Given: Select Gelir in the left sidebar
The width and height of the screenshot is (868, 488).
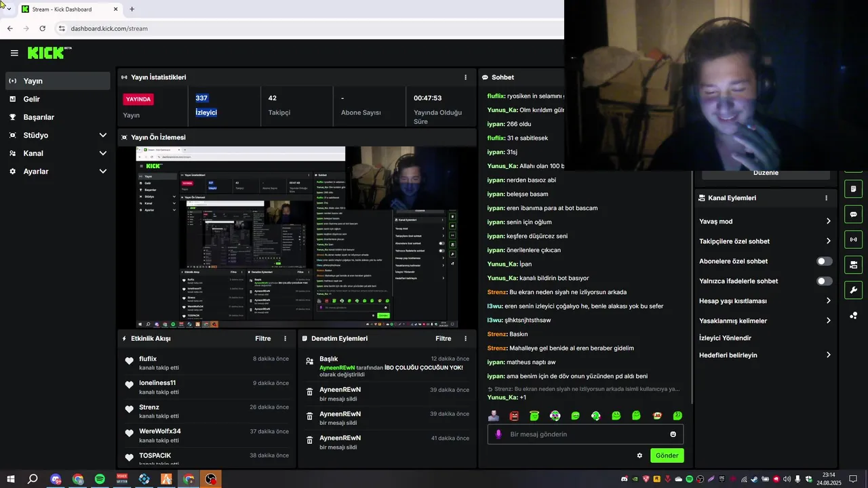Looking at the screenshot, I should pyautogui.click(x=57, y=99).
